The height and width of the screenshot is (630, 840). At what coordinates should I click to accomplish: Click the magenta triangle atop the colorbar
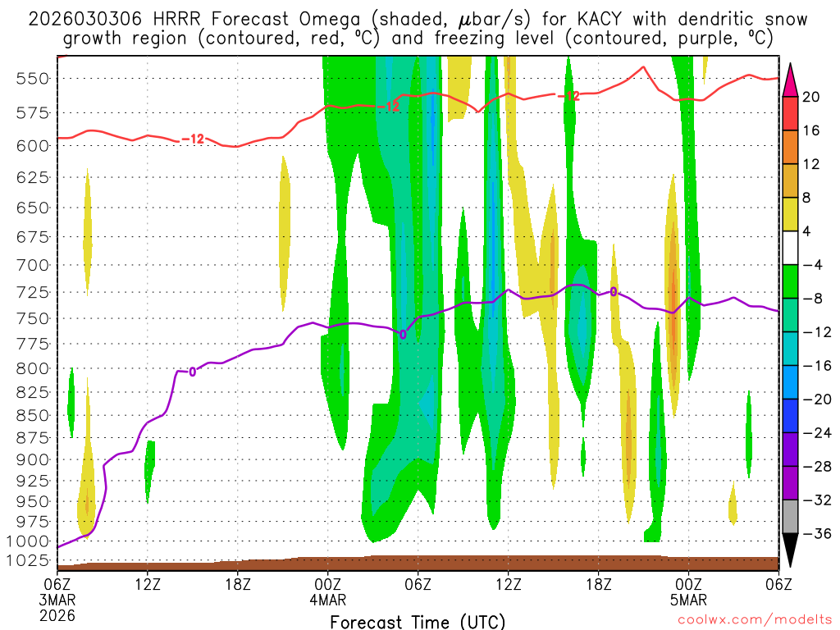790,80
